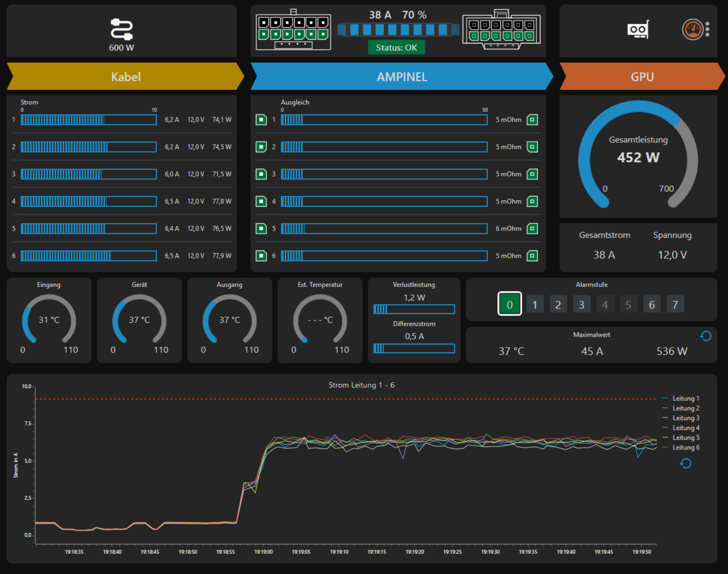Click the Maximalwert value 37 °C
Image resolution: width=728 pixels, height=574 pixels.
[511, 351]
